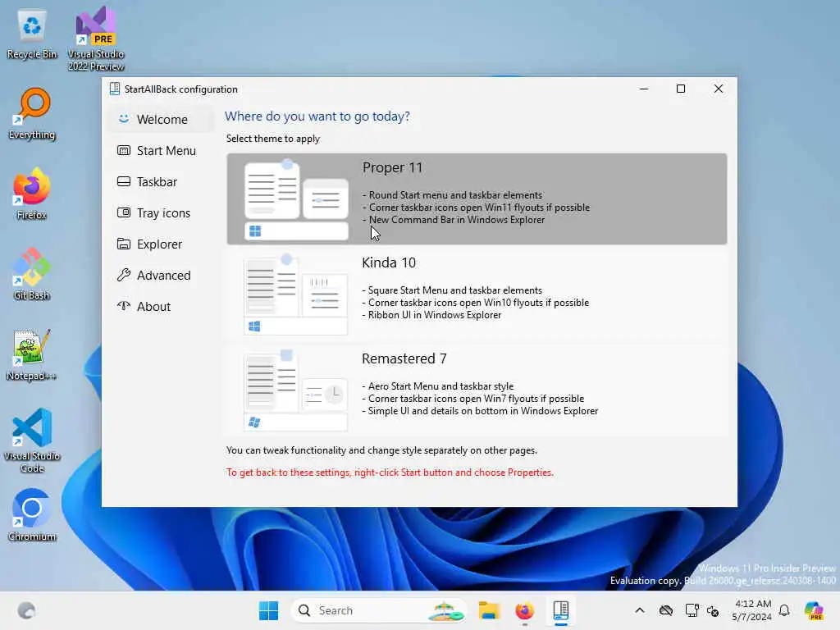The width and height of the screenshot is (840, 630).
Task: Click the Tray icons sidebar icon
Action: (124, 212)
